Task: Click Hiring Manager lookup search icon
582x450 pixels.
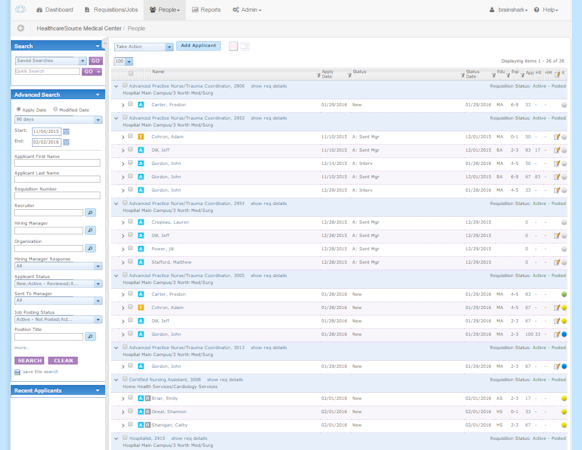Action: pyautogui.click(x=90, y=230)
